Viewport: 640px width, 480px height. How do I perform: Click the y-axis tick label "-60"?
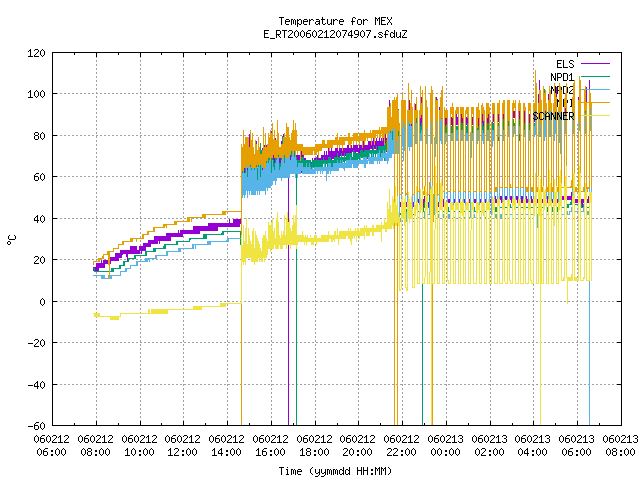click(x=36, y=426)
